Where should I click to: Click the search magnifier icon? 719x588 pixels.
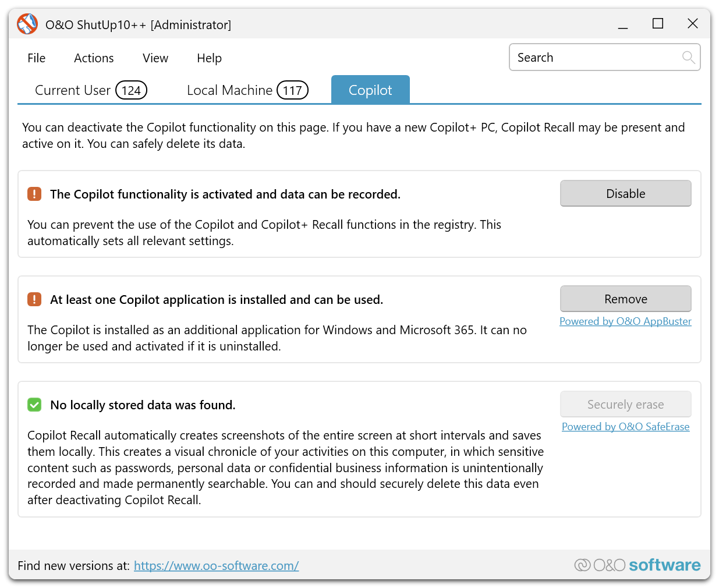point(688,57)
